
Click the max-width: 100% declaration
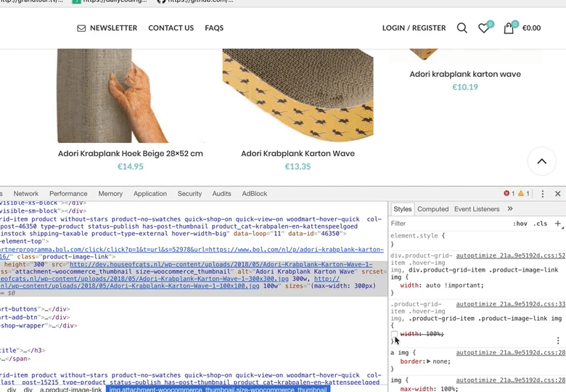pos(429,389)
